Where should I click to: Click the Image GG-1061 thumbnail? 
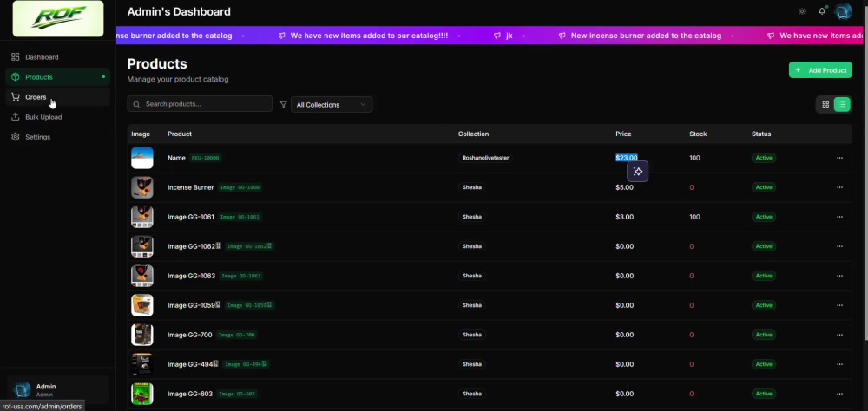[x=142, y=217]
